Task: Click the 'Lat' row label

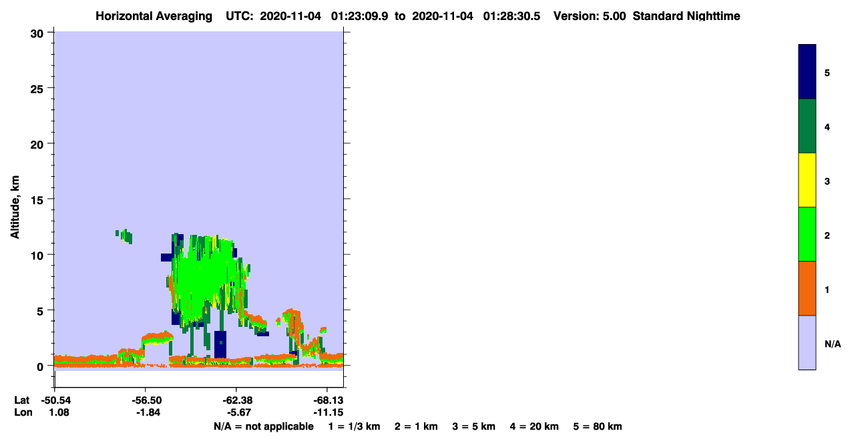Action: pyautogui.click(x=21, y=400)
